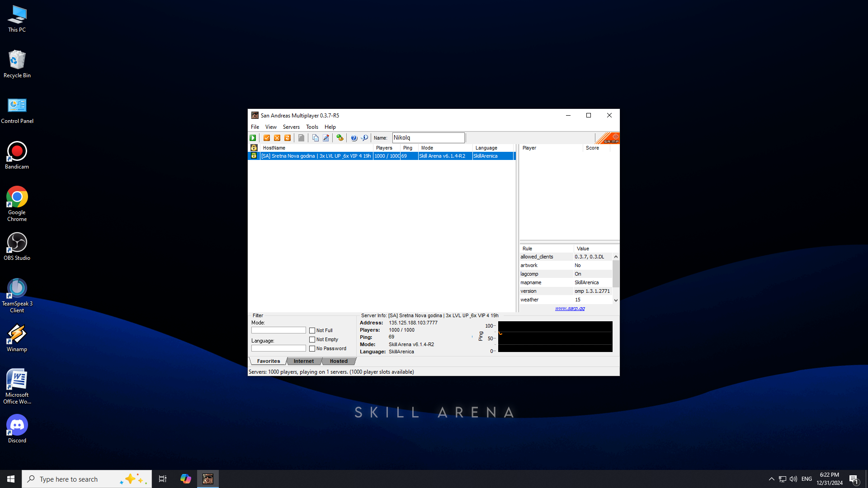Image resolution: width=868 pixels, height=488 pixels.
Task: Select the Google Chrome desktop icon
Action: (17, 204)
